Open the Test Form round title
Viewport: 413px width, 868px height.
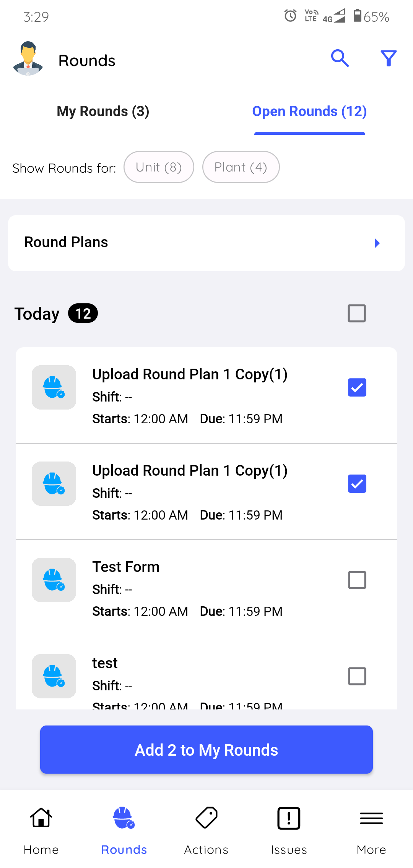[126, 567]
